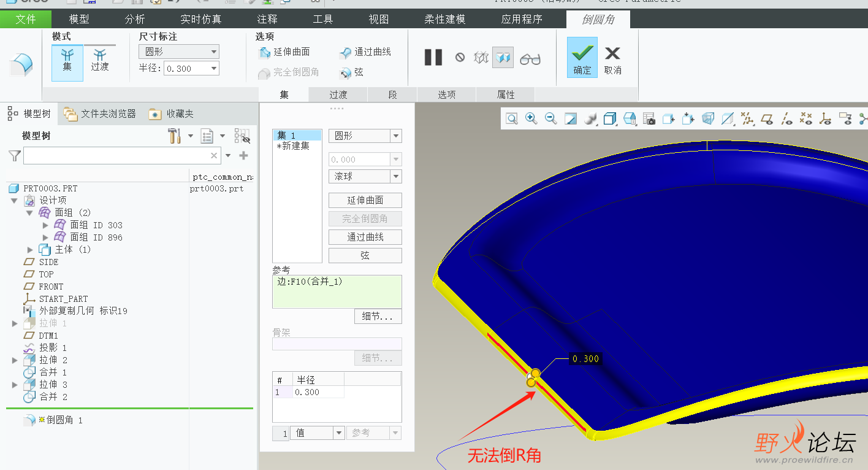Click the 弦 panel button

point(365,255)
